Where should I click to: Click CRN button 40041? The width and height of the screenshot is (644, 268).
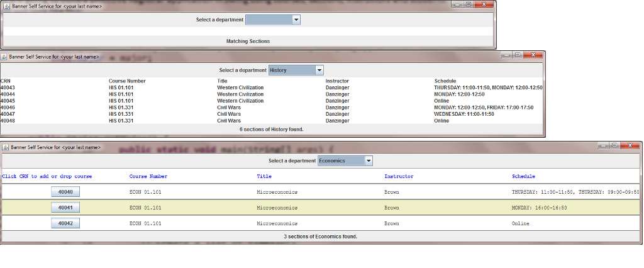(x=65, y=208)
